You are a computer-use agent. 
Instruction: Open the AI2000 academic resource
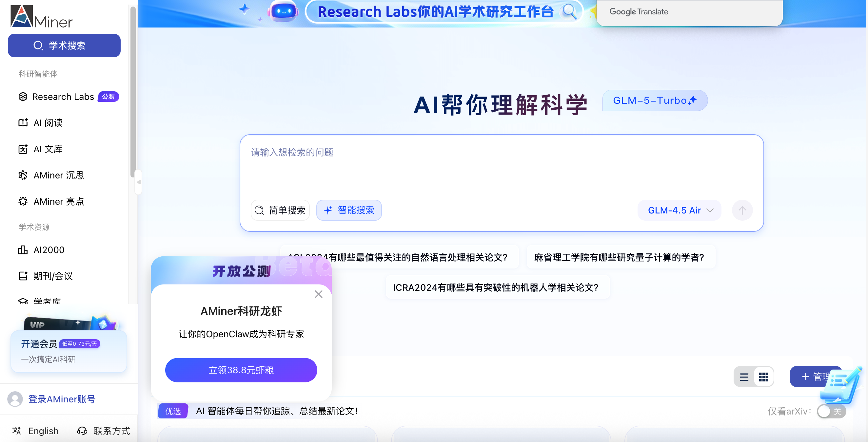click(49, 250)
